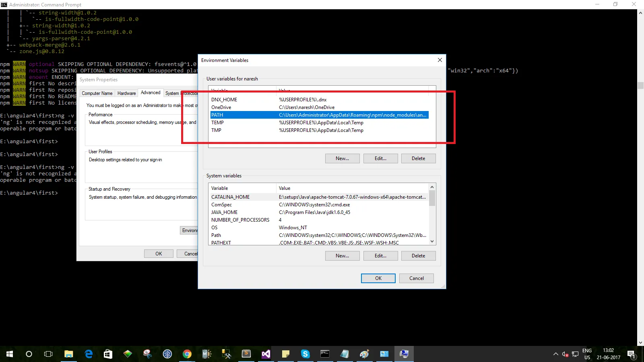Open the Windows Start menu

pyautogui.click(x=10, y=354)
